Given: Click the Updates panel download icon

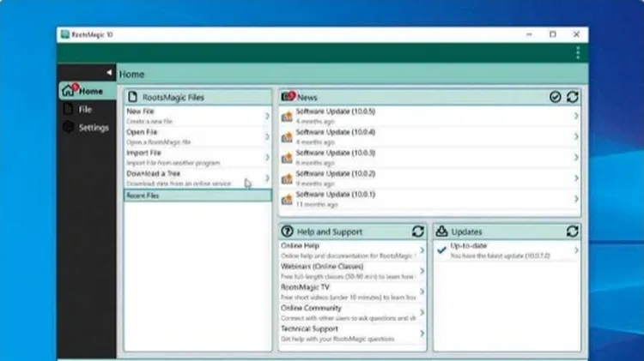Looking at the screenshot, I should (x=441, y=231).
